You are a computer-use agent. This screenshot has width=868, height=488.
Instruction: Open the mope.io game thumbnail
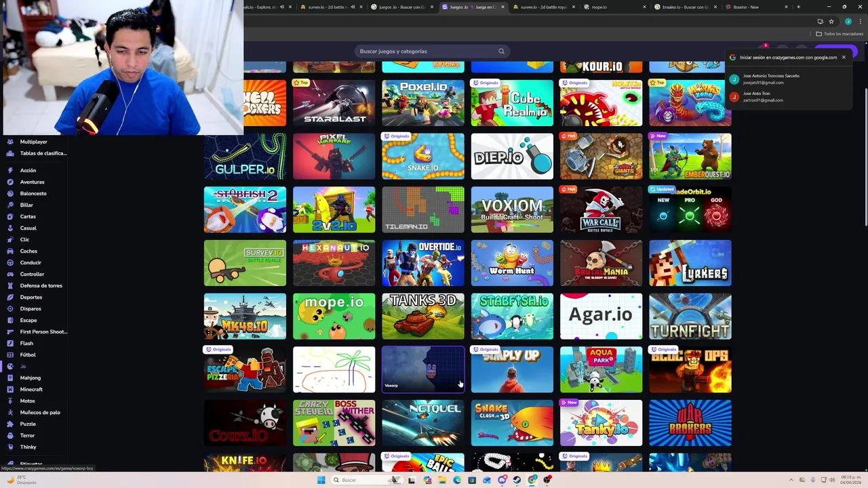pos(334,317)
